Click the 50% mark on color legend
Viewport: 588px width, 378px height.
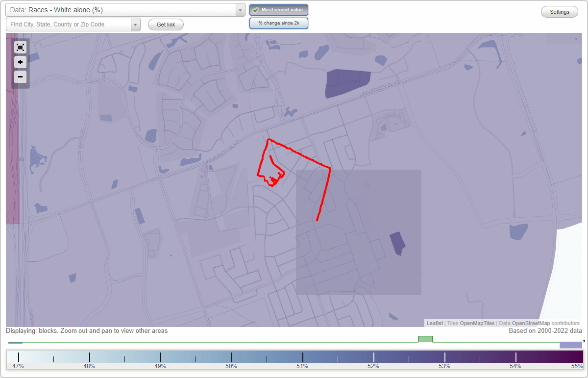click(231, 366)
